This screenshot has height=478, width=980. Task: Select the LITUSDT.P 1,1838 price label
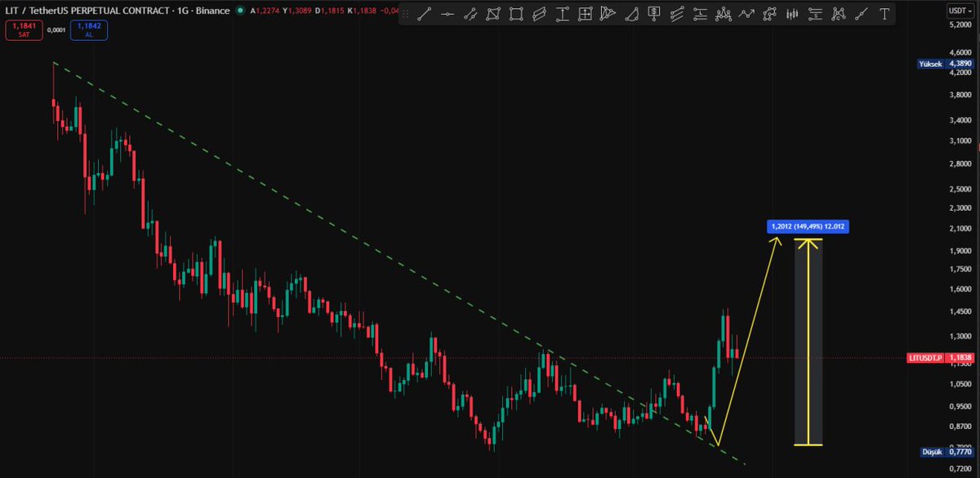pos(941,357)
